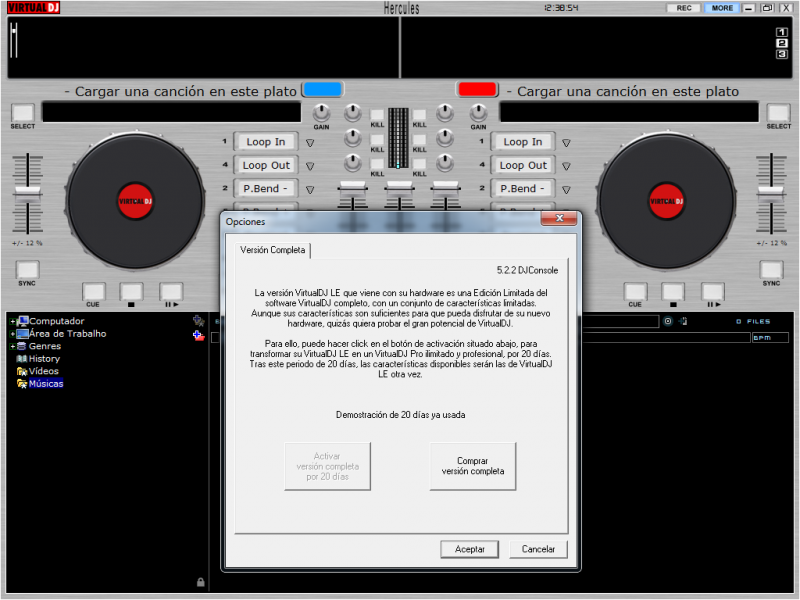Click the left deck play/pause button
This screenshot has height=600, width=800.
[171, 293]
